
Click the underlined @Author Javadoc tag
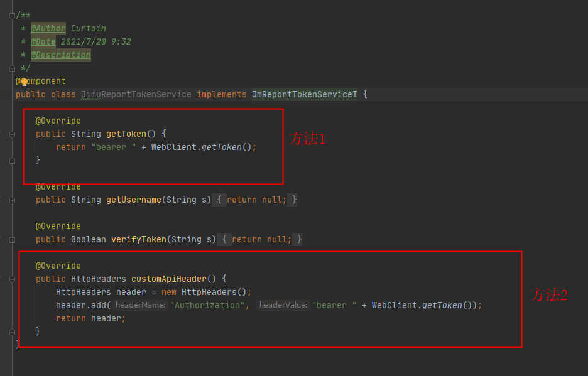point(48,28)
